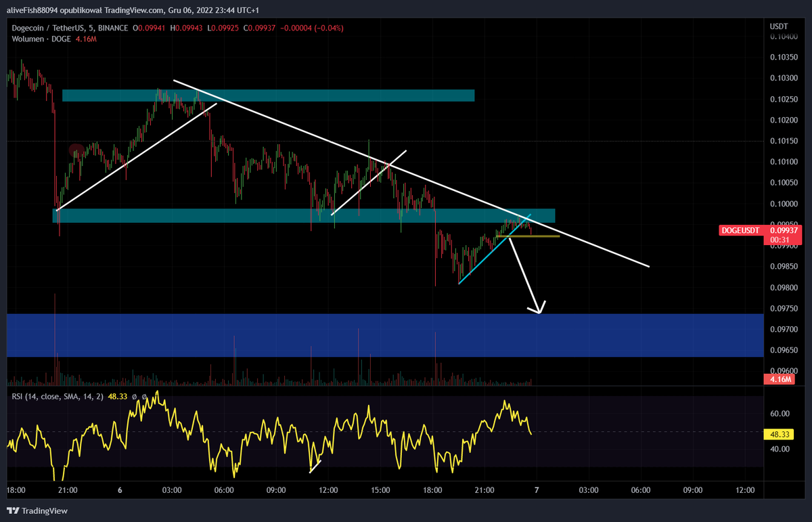
Task: Click the date label 6 on time axis
Action: point(120,490)
